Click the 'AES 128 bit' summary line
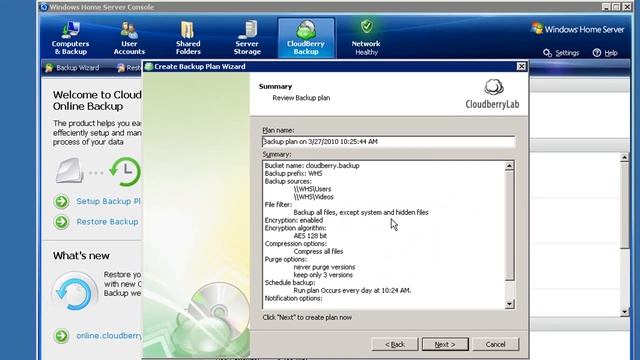The height and width of the screenshot is (360, 640). click(x=310, y=236)
